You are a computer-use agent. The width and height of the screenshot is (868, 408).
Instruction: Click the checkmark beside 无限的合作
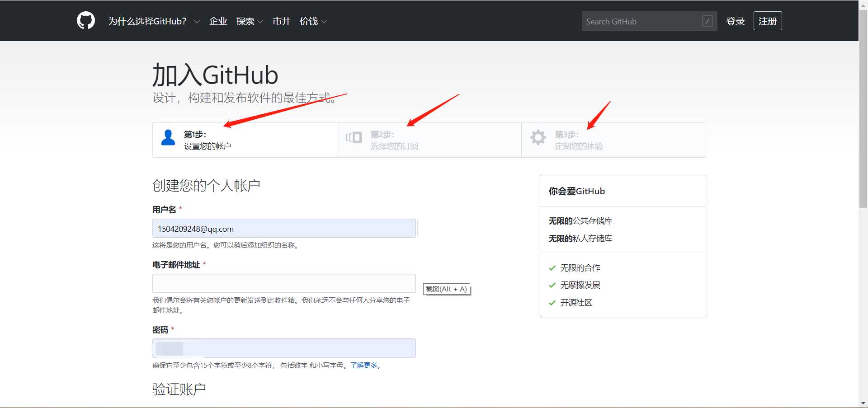pyautogui.click(x=552, y=268)
